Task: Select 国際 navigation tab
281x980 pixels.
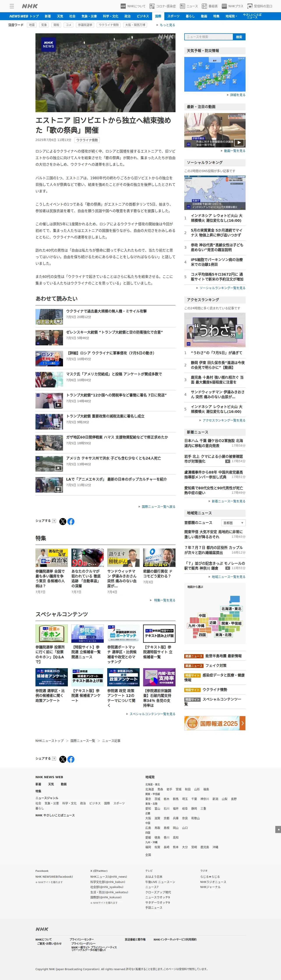Action: (158, 16)
